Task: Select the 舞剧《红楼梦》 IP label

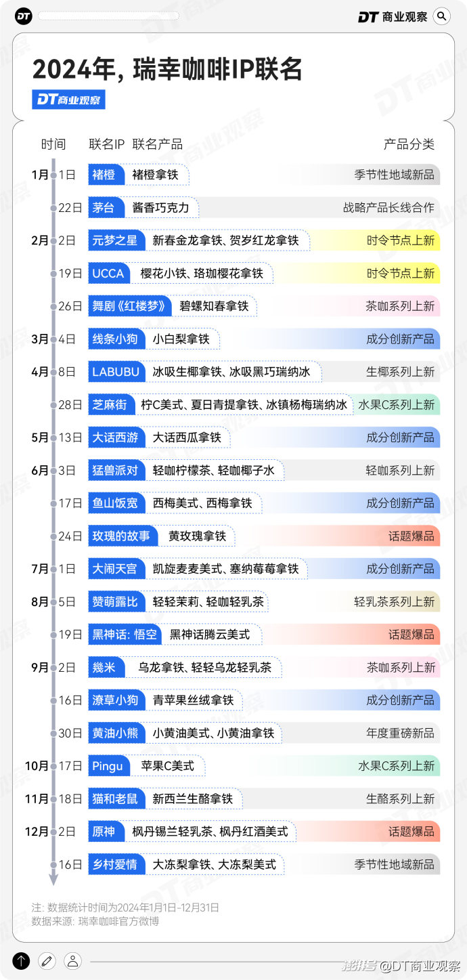Action: [x=129, y=306]
